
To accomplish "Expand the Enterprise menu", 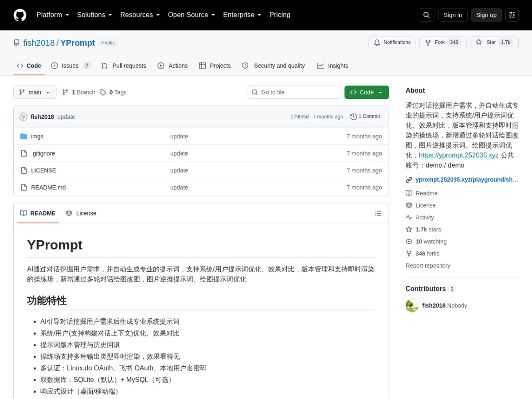I will 242,15.
